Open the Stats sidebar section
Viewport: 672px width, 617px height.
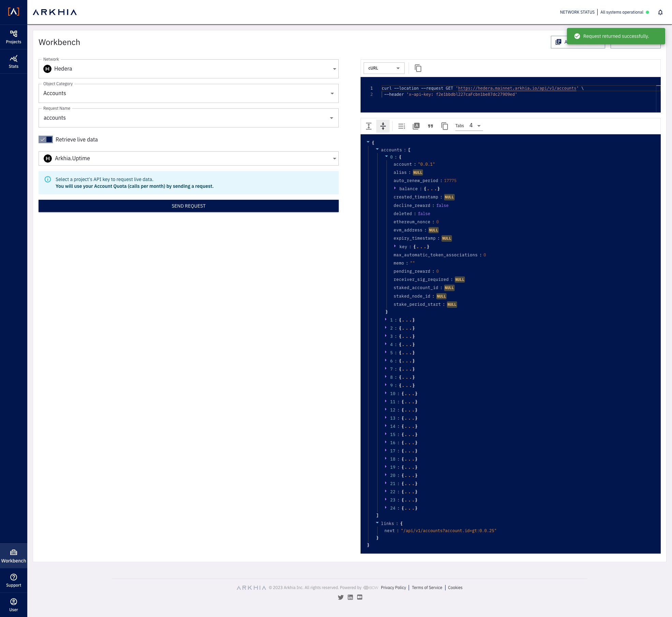point(14,62)
